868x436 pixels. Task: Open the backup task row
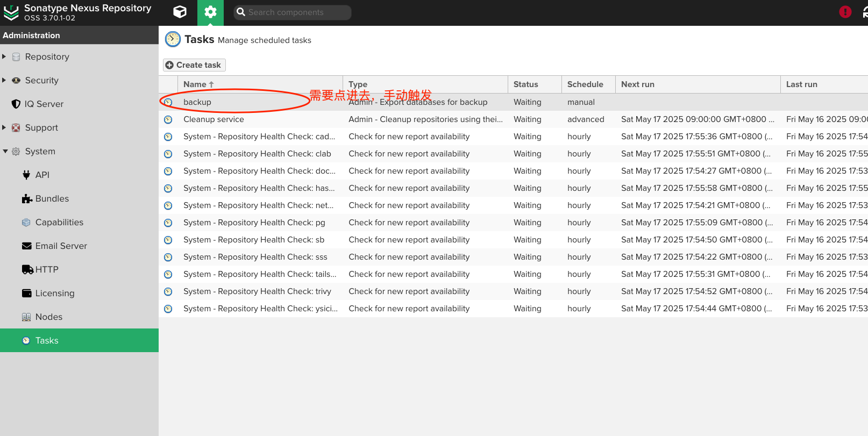point(197,102)
